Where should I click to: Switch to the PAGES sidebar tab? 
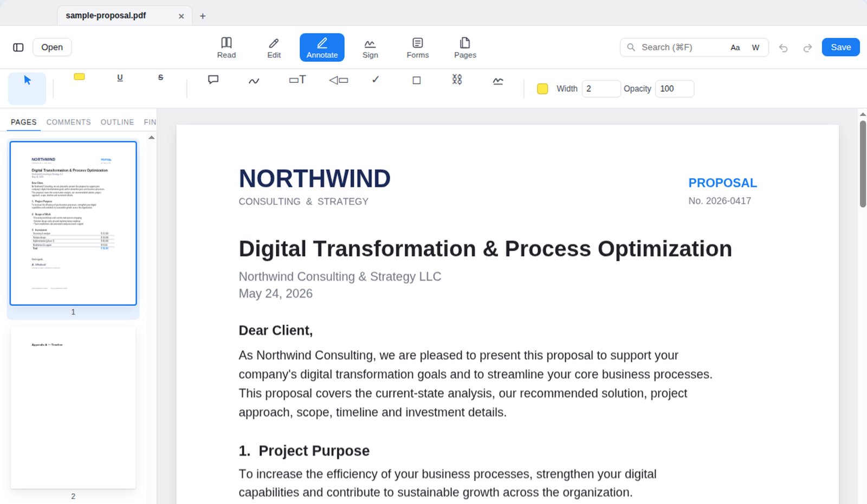[x=24, y=122]
